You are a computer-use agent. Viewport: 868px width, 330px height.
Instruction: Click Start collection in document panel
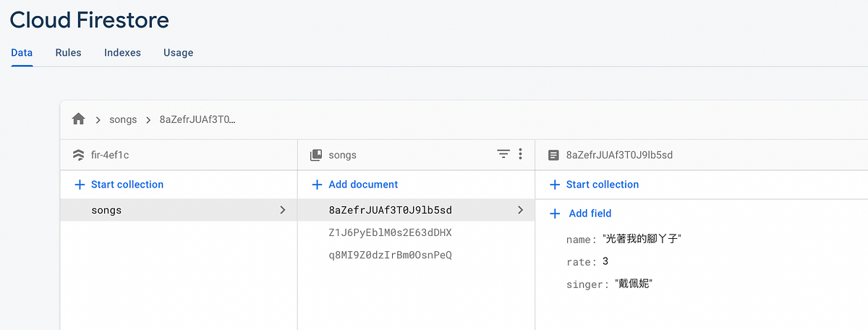click(x=602, y=185)
